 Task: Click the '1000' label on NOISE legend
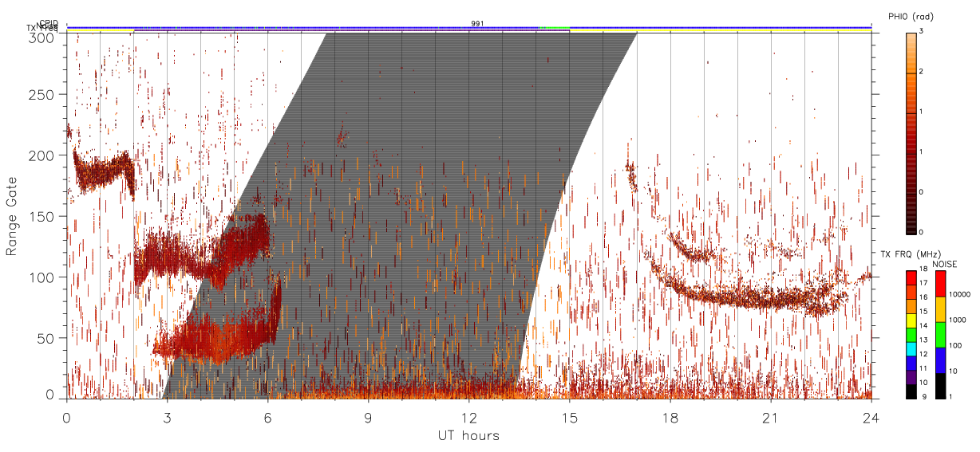click(x=958, y=320)
